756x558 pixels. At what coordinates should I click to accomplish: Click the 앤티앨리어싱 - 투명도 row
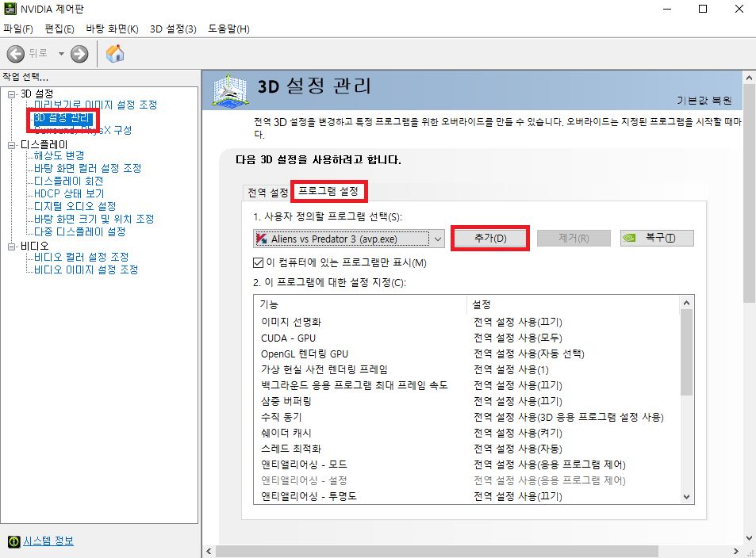point(467,496)
